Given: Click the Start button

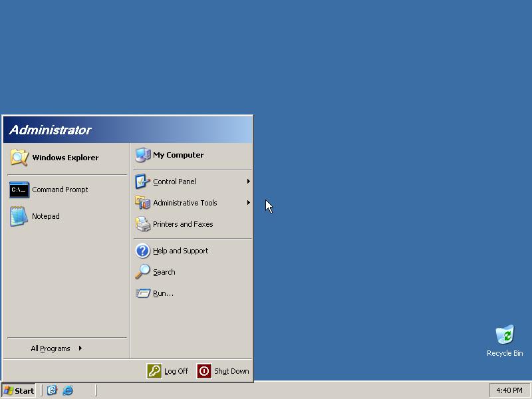Looking at the screenshot, I should pyautogui.click(x=17, y=391).
